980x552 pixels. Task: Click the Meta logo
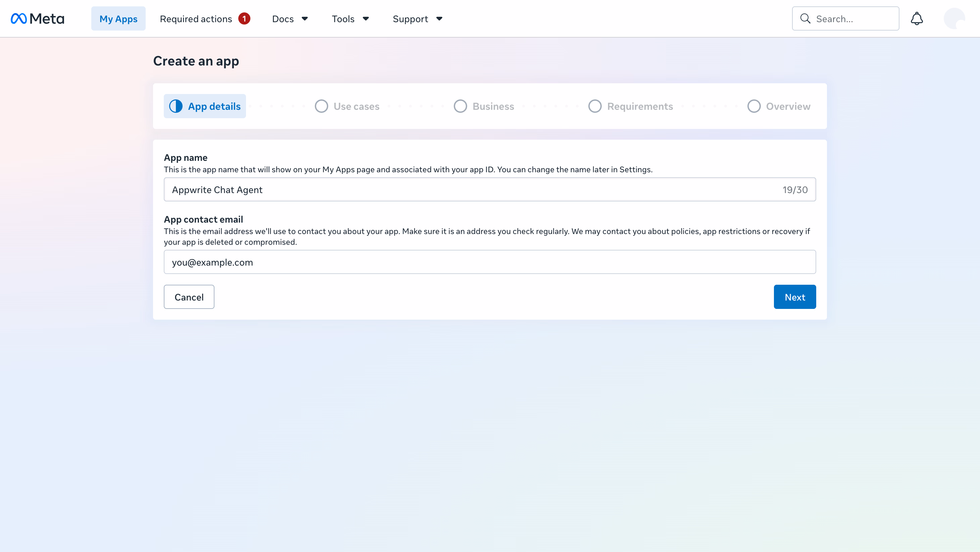pyautogui.click(x=37, y=19)
